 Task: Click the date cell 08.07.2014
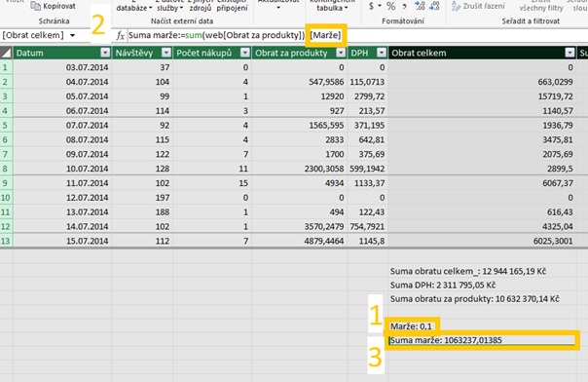pyautogui.click(x=62, y=139)
